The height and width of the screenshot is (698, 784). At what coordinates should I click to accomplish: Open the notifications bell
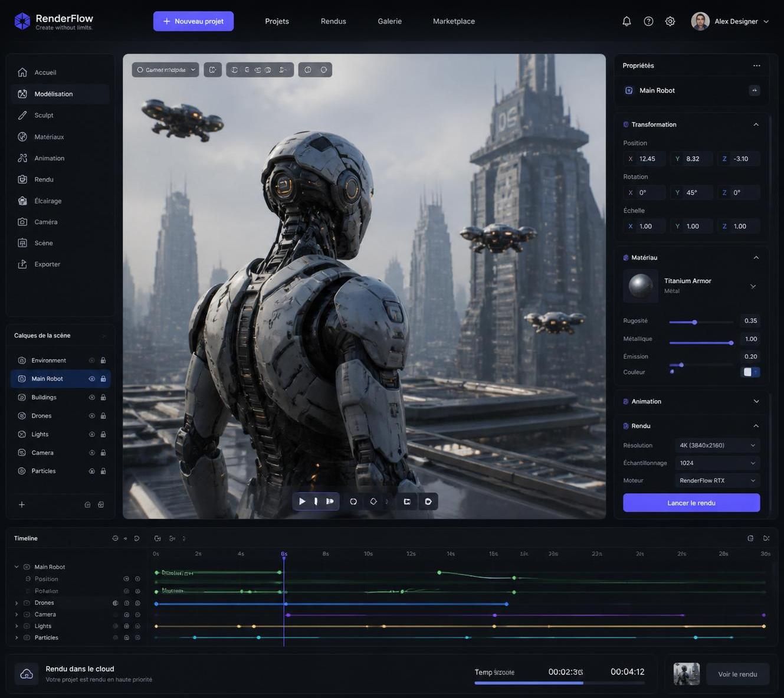tap(626, 21)
